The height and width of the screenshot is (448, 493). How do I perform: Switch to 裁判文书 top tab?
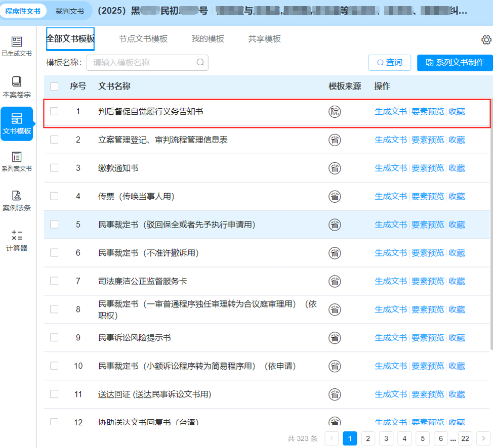pyautogui.click(x=69, y=11)
